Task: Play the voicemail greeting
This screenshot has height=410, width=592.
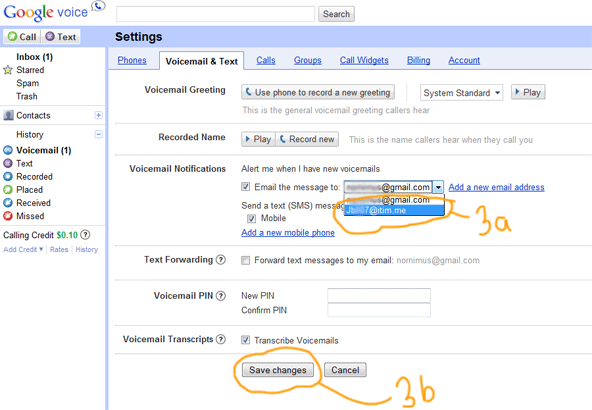Action: click(528, 92)
